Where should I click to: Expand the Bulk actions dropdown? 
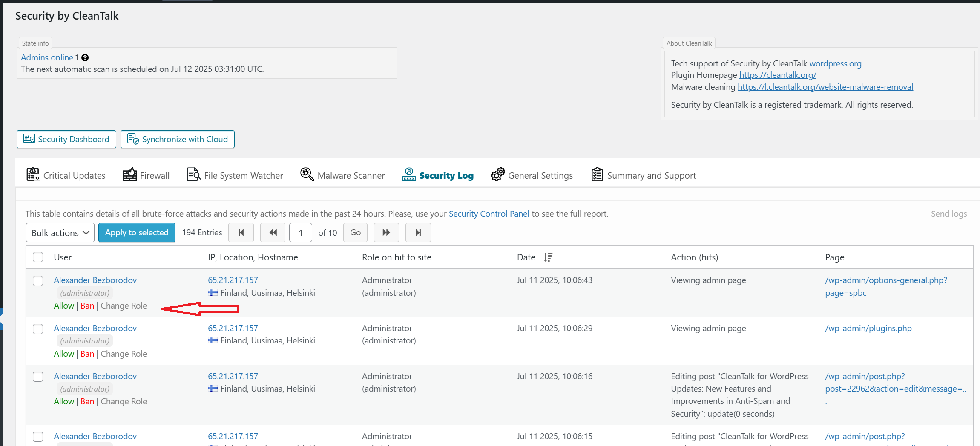(x=60, y=233)
